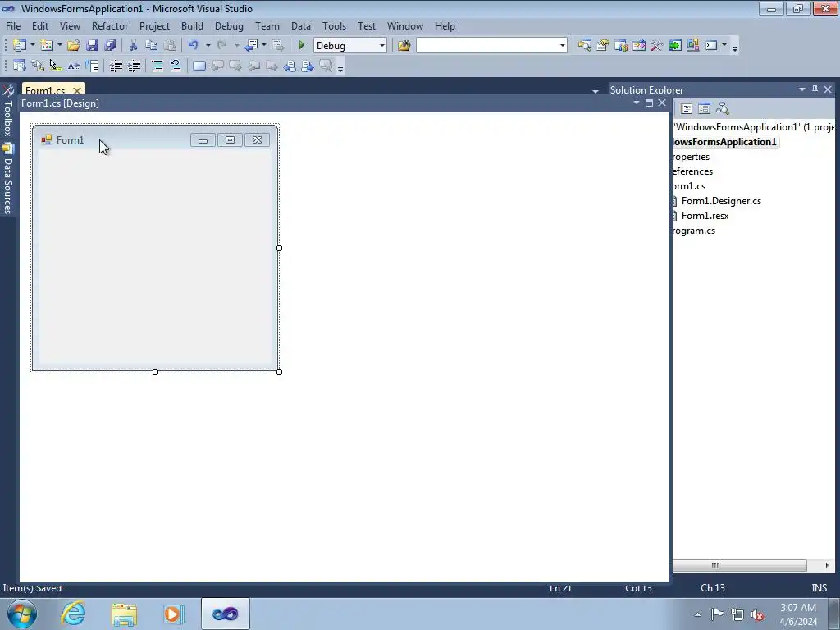This screenshot has height=630, width=840.
Task: Click the Paste clipboard icon
Action: point(170,46)
